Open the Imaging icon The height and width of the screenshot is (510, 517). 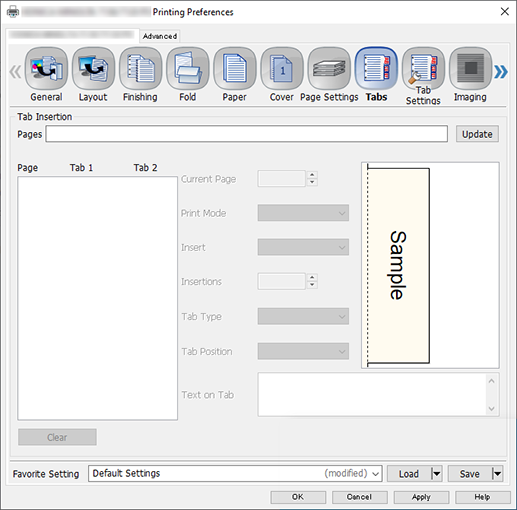coord(470,69)
